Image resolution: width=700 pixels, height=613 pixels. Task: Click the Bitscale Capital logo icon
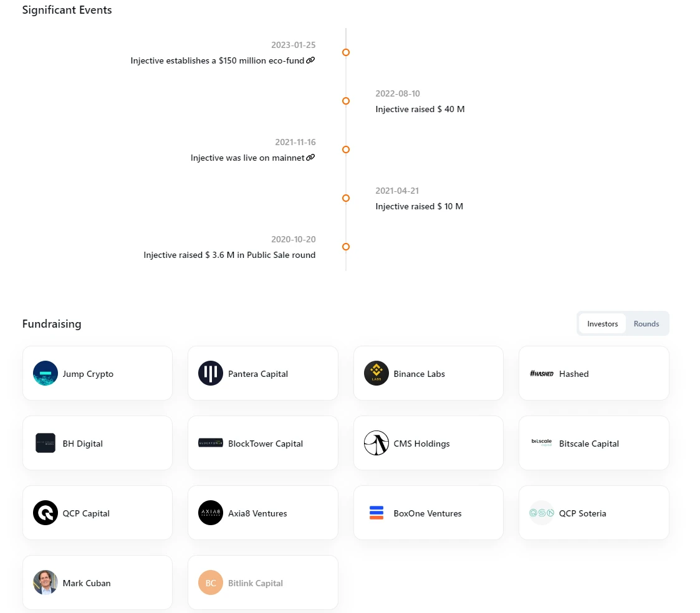pyautogui.click(x=541, y=442)
